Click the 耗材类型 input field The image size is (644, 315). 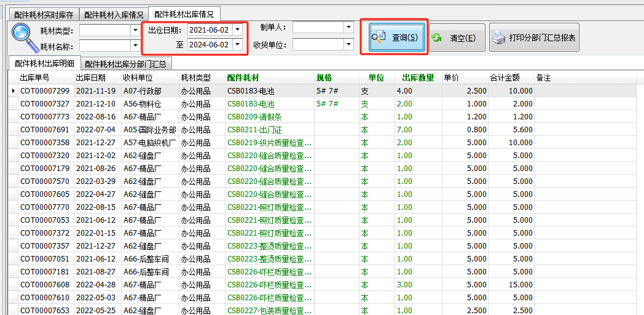[105, 30]
